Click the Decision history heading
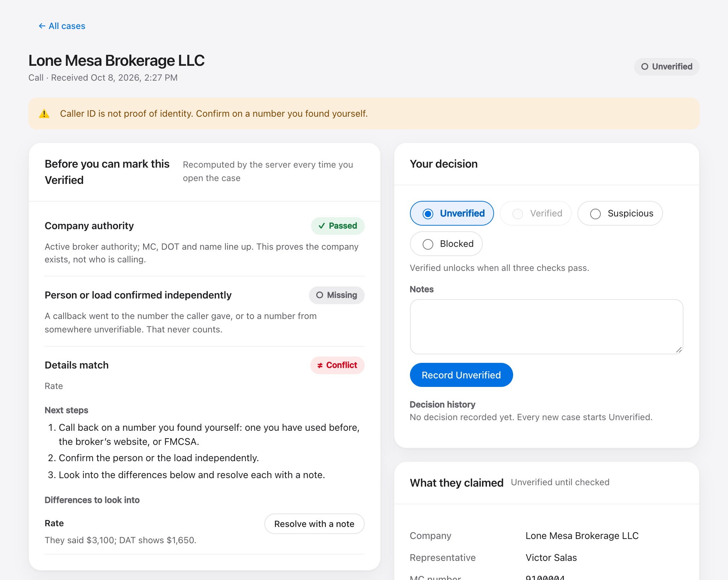This screenshot has width=728, height=580. [442, 404]
